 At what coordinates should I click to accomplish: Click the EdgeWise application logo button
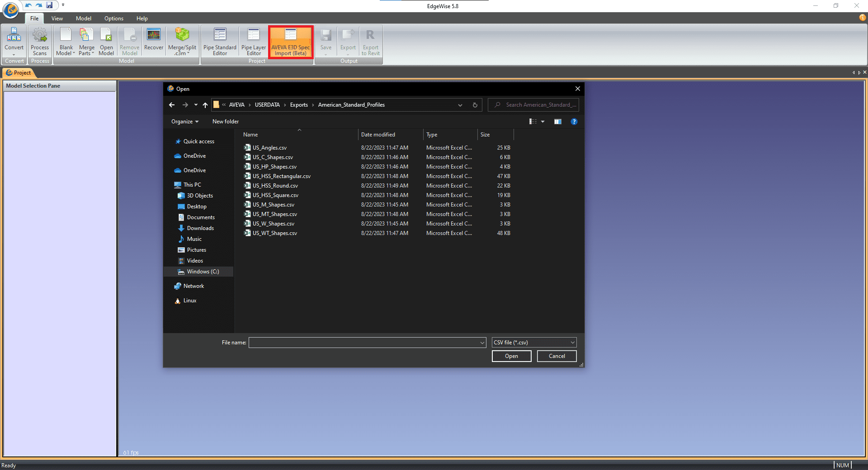(x=11, y=9)
